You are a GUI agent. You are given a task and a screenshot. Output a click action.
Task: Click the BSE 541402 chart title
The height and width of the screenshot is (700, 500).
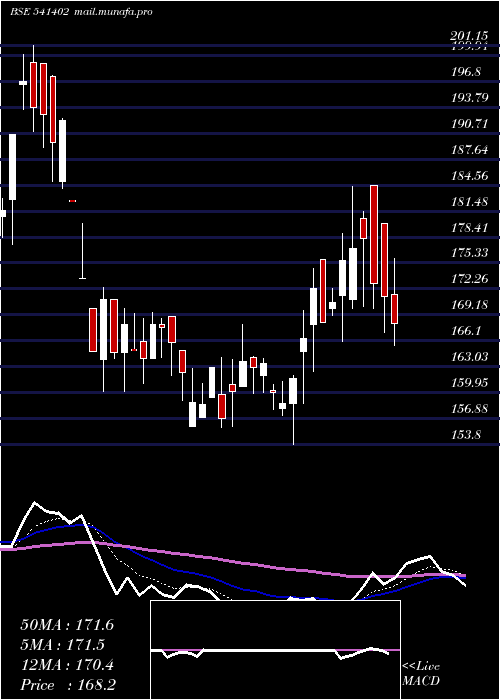pos(40,12)
